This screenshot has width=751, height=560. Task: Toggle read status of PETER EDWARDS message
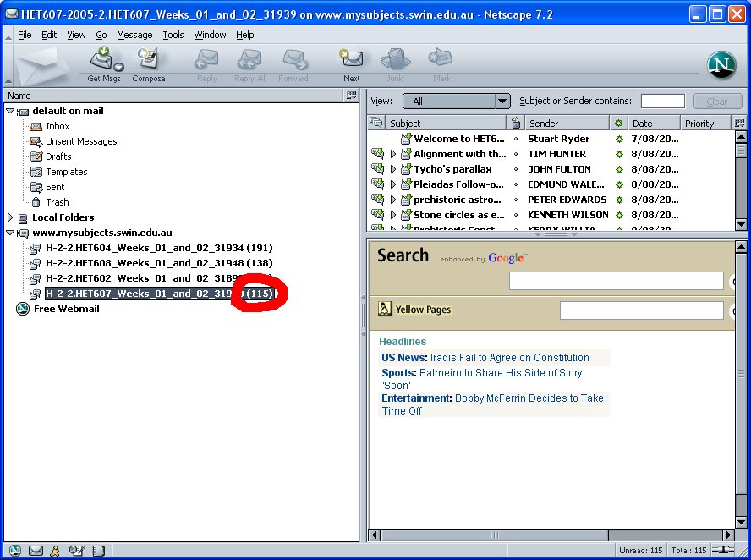click(x=619, y=200)
